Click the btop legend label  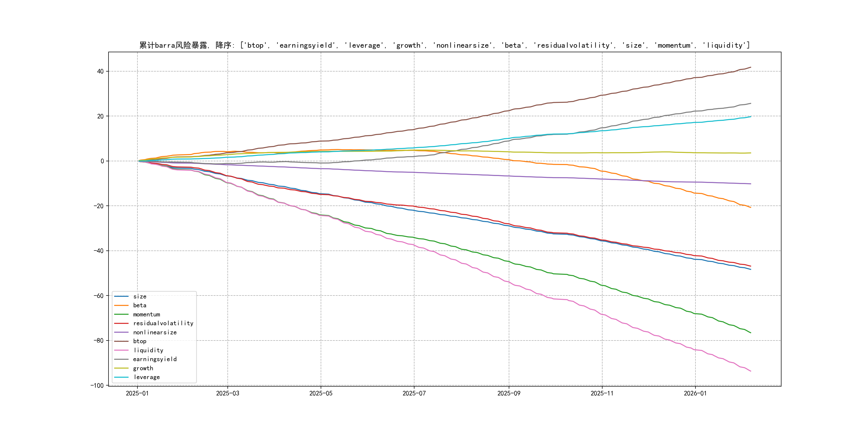tap(140, 341)
